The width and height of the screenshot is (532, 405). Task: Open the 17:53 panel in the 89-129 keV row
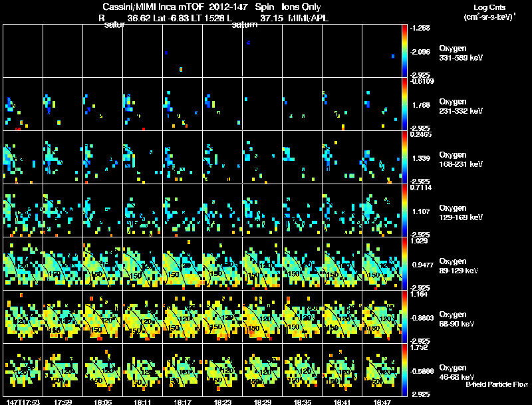23,263
